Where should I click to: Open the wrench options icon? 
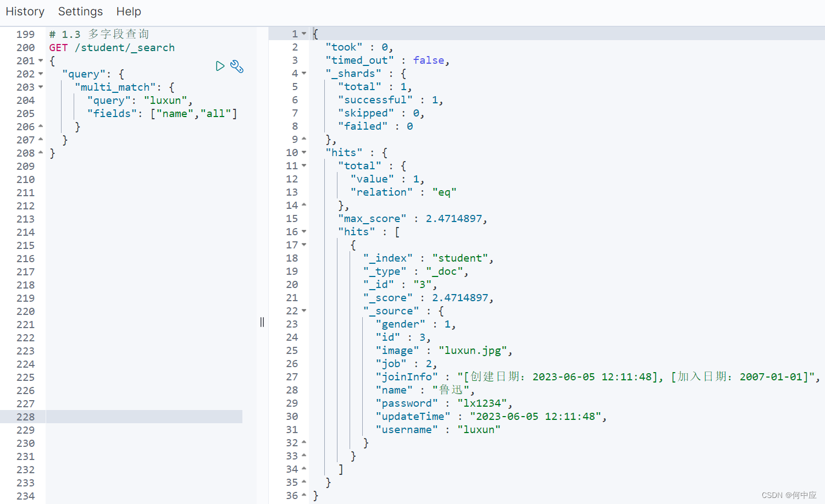coord(237,67)
